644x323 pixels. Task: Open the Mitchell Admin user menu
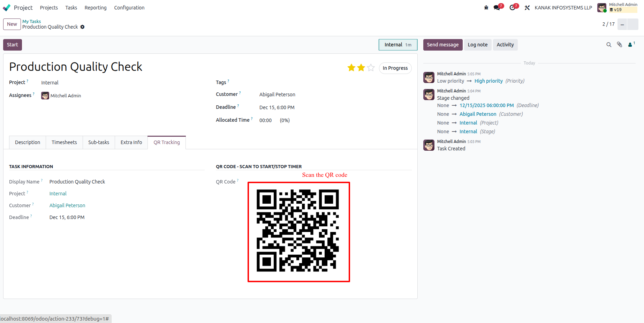[618, 8]
